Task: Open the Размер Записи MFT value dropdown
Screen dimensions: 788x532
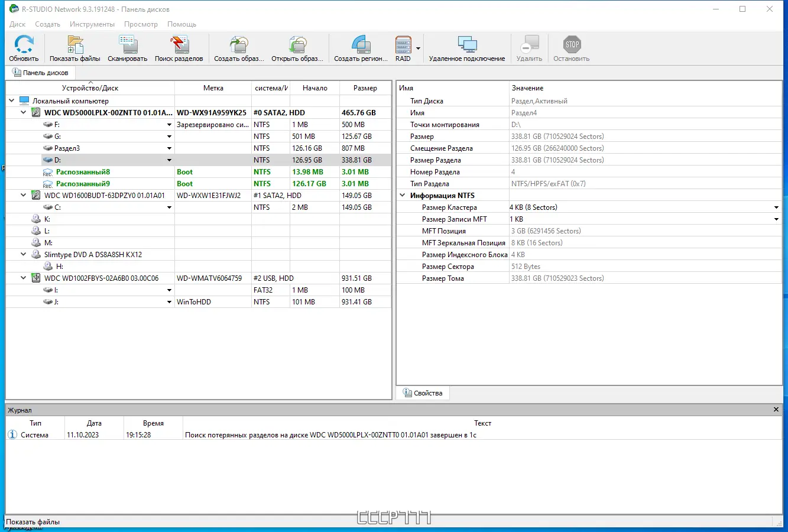Action: tap(776, 219)
